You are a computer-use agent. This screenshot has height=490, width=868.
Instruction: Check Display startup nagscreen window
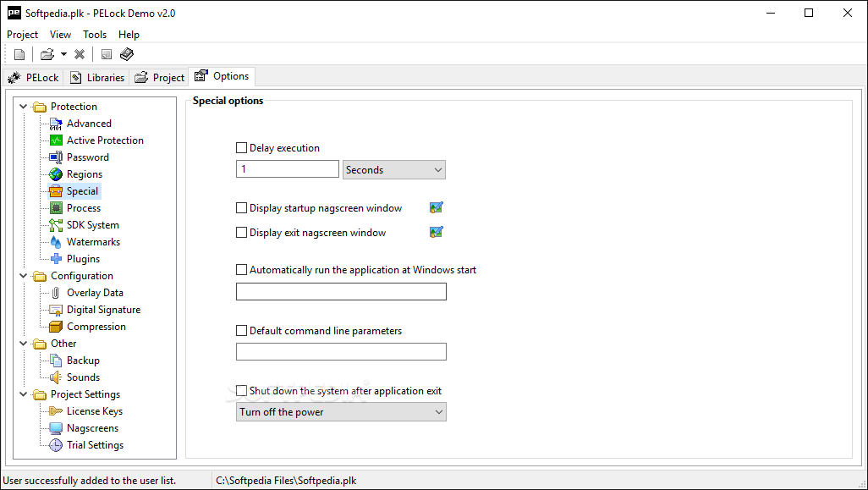pos(241,208)
